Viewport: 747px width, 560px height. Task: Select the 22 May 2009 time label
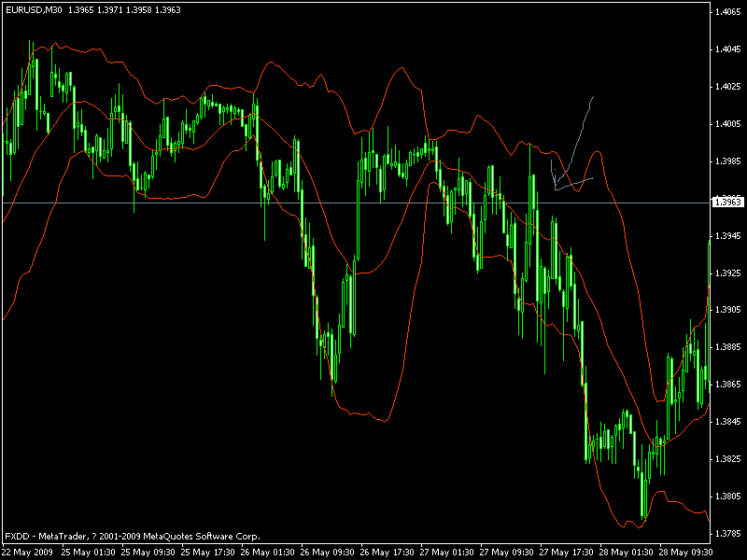point(27,553)
